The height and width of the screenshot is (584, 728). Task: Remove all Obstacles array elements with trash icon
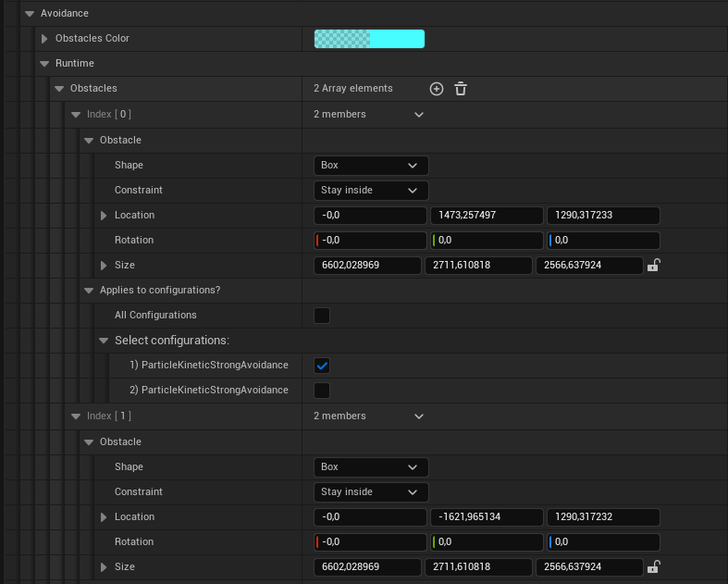point(460,89)
